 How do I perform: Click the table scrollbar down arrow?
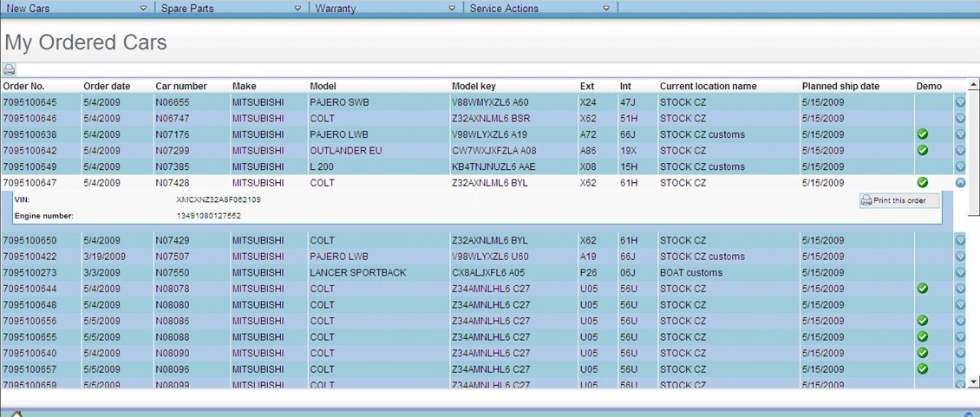coord(973,381)
